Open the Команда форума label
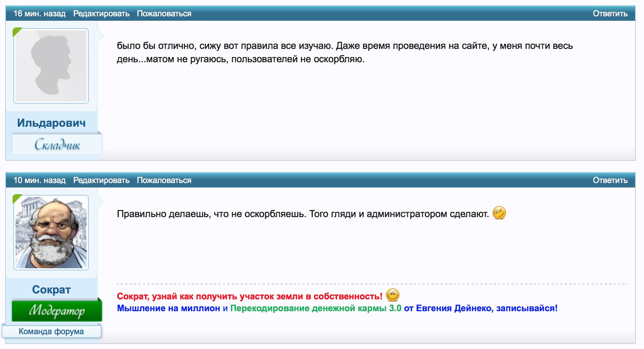644x349 pixels. [51, 332]
